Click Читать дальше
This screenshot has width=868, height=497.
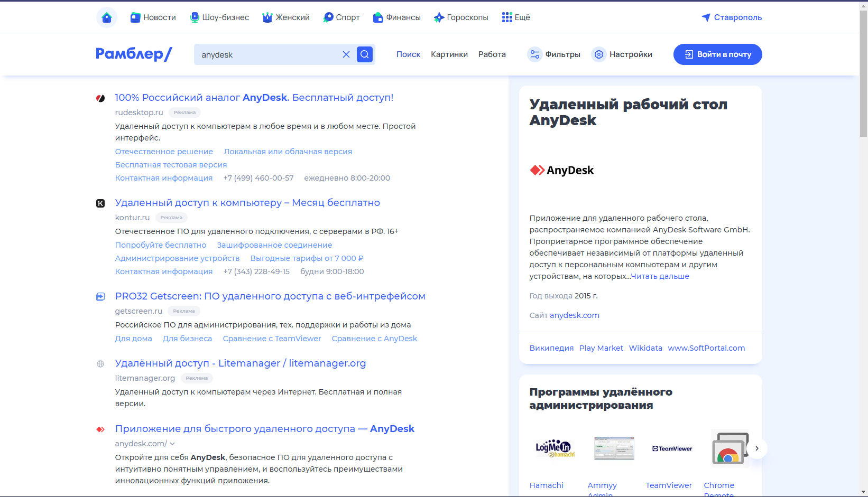coord(660,276)
